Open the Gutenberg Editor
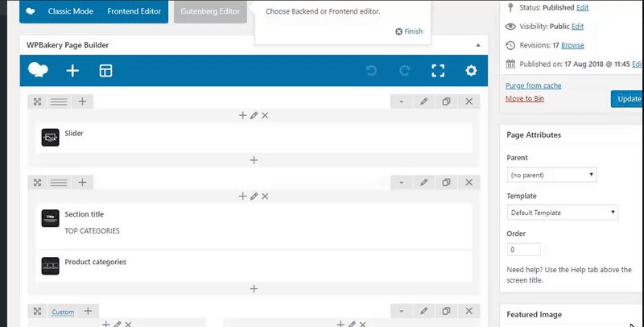The height and width of the screenshot is (327, 644). (210, 11)
